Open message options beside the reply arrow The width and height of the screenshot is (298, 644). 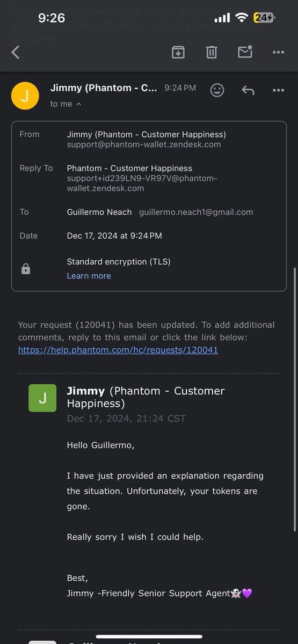click(278, 90)
